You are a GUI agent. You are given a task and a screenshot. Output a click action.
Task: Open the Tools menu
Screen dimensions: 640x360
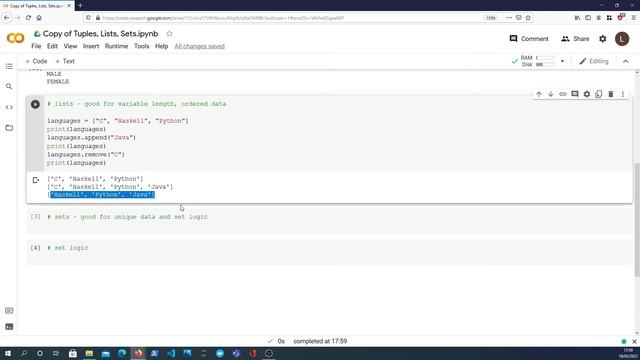click(142, 46)
